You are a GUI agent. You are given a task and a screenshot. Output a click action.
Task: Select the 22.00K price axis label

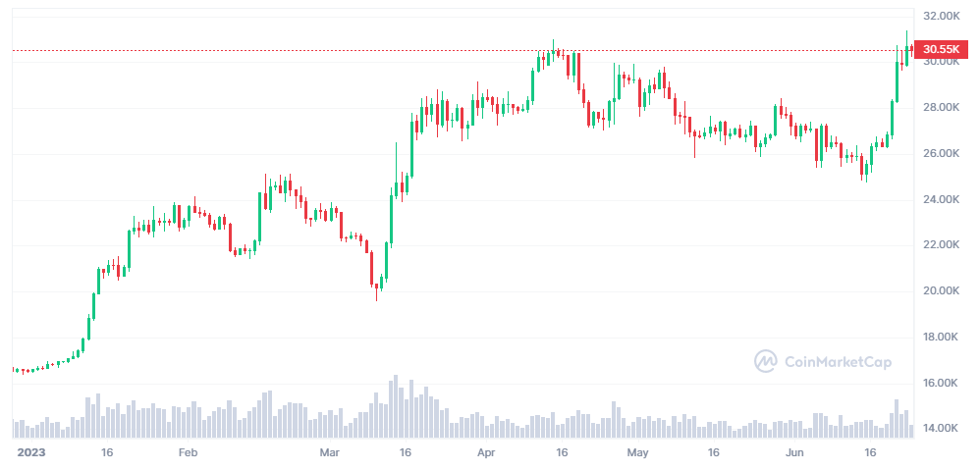[x=941, y=244]
